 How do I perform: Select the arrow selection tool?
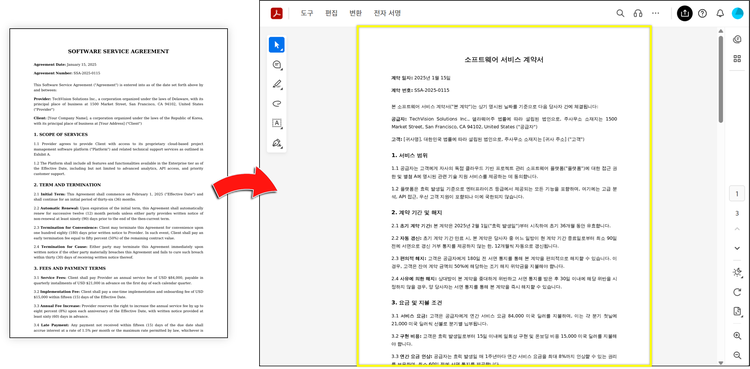coord(276,45)
